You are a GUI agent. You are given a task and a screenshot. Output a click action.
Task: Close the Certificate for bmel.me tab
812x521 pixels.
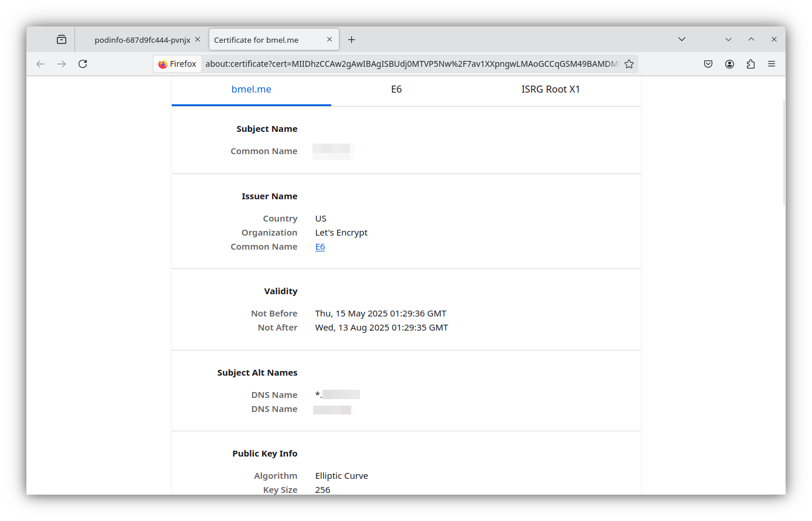click(x=329, y=39)
